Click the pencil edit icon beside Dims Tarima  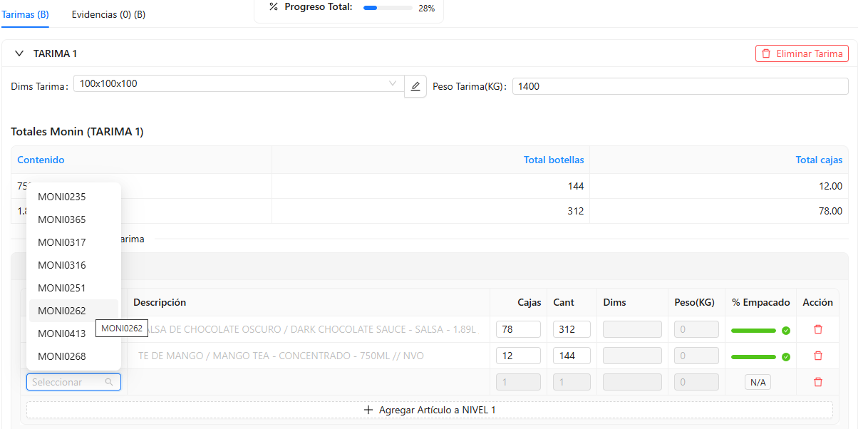point(415,87)
